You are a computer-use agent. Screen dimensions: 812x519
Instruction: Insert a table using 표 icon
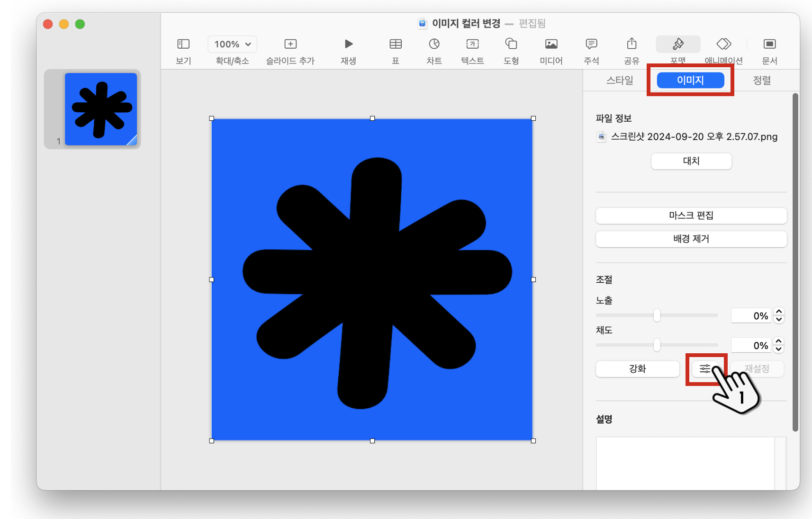pos(396,44)
